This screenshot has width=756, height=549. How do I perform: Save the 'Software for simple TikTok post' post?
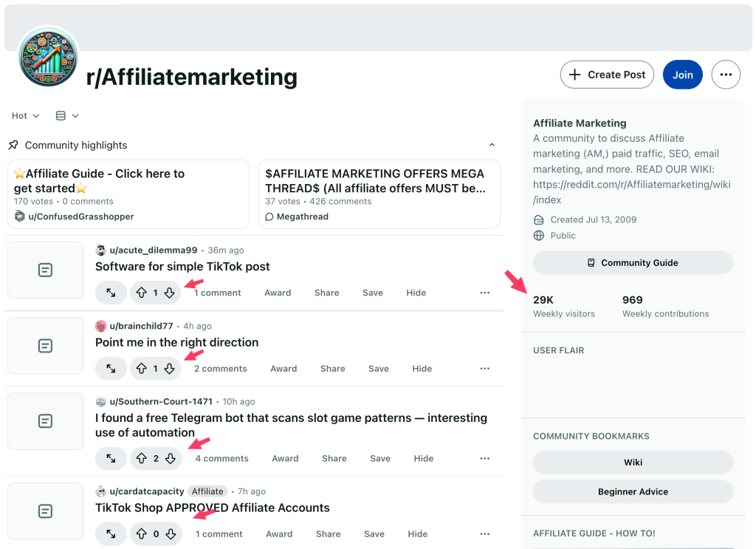click(x=373, y=293)
